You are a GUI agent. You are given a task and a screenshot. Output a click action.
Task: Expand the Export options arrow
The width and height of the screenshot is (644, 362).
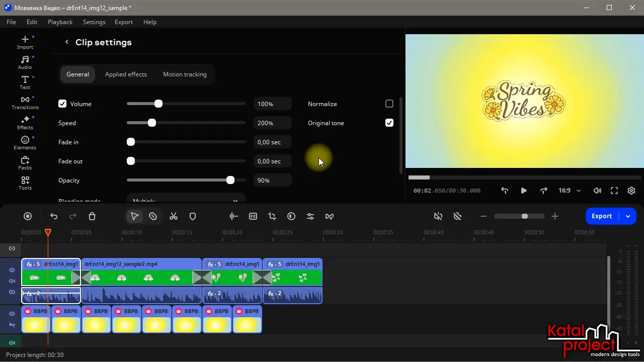point(628,216)
